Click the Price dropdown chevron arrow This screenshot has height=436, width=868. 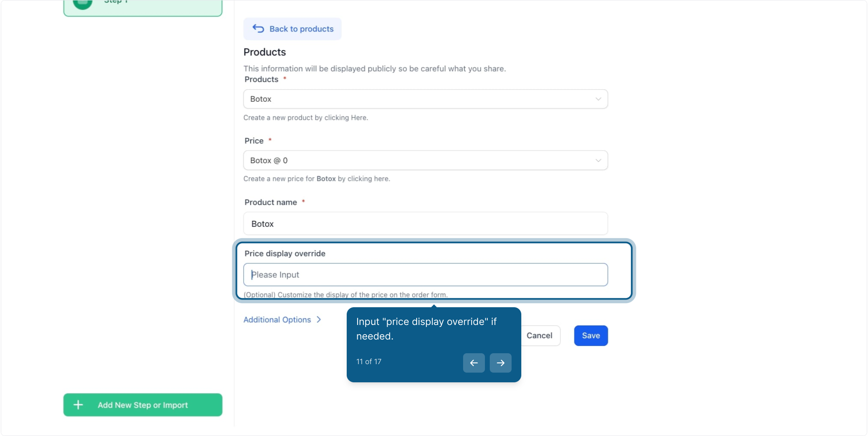[598, 160]
